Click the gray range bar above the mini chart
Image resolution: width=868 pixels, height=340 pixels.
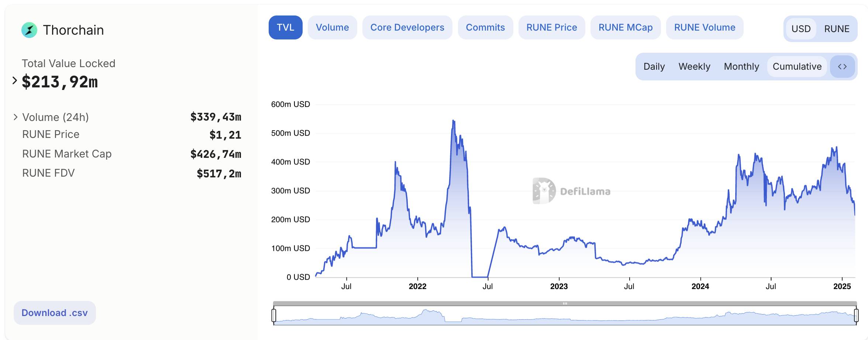point(565,303)
